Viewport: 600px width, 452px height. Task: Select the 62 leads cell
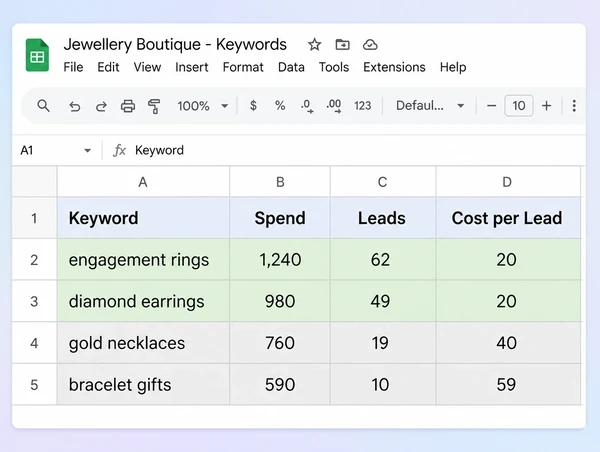(x=383, y=260)
